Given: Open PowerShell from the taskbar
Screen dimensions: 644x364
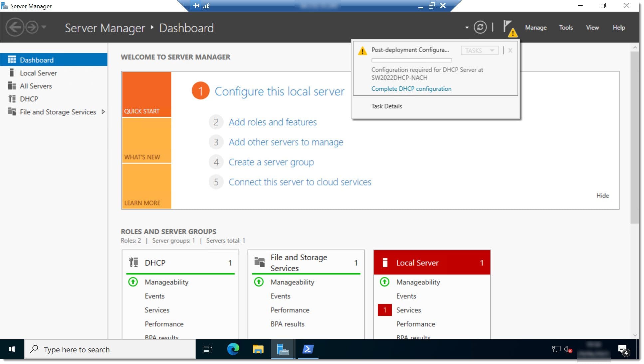Looking at the screenshot, I should [x=308, y=349].
